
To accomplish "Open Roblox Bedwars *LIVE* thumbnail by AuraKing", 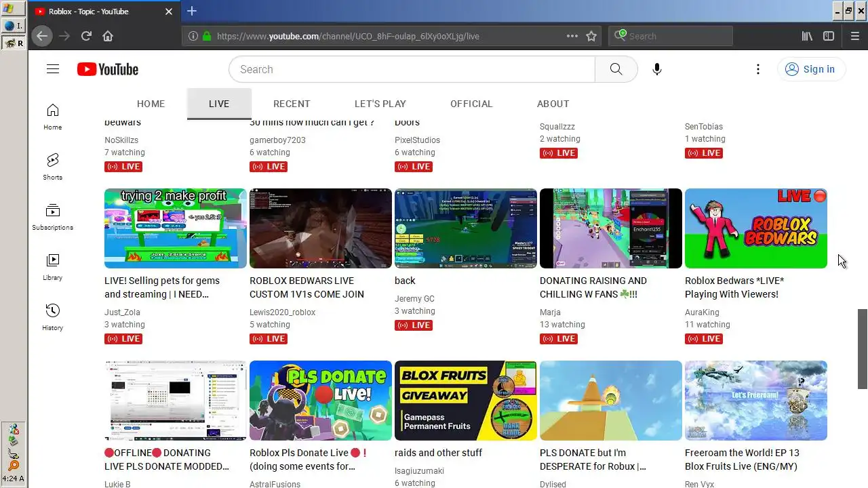I will 756,228.
